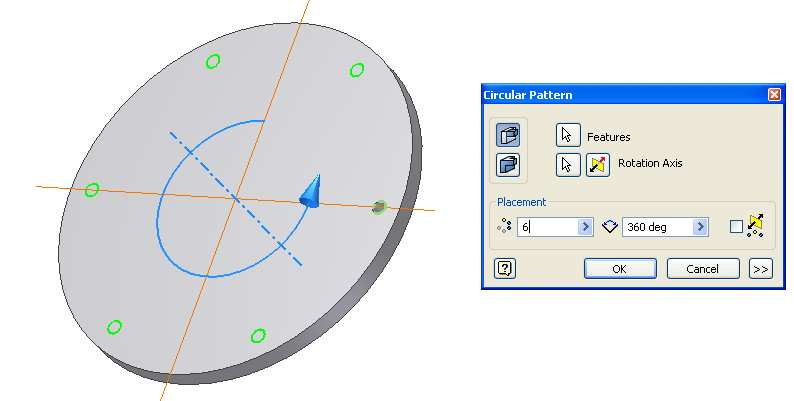Select the Pattern entire solid icon
Image resolution: width=794 pixels, height=401 pixels.
508,165
